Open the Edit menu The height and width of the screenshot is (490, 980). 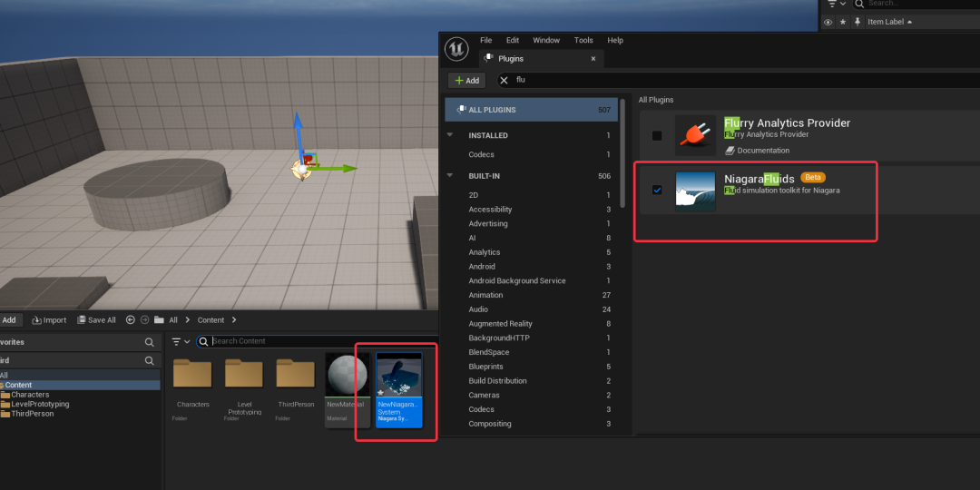coord(513,40)
